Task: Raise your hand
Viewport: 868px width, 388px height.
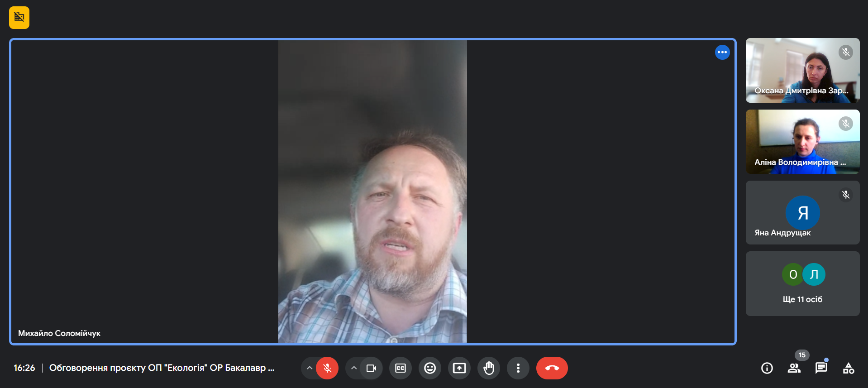Action: 489,368
